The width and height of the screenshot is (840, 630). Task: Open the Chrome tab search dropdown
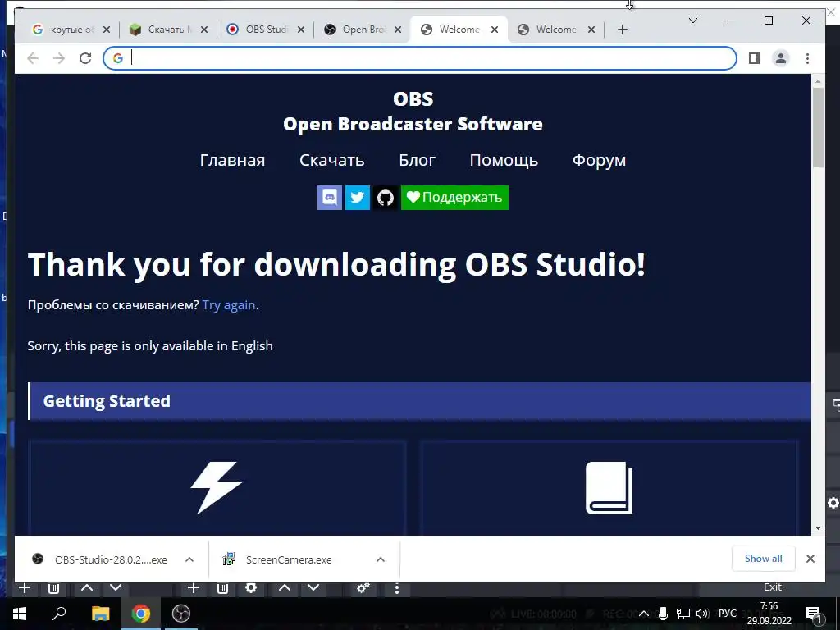click(692, 21)
